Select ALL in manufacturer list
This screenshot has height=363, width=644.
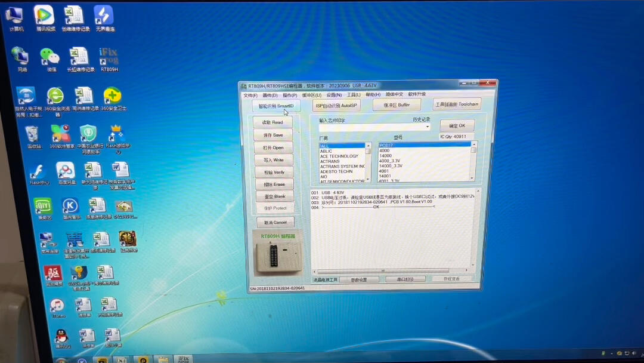(x=342, y=146)
